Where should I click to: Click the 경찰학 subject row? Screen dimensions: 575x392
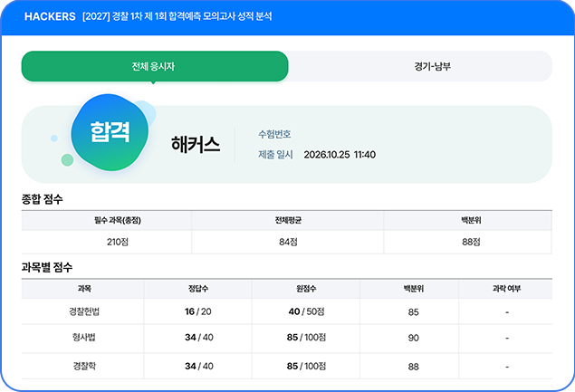tap(287, 367)
